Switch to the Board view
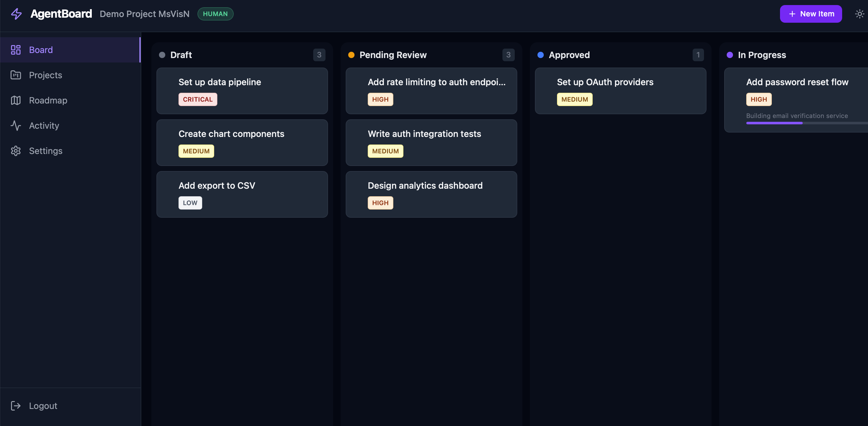Viewport: 868px width, 426px height. (41, 50)
